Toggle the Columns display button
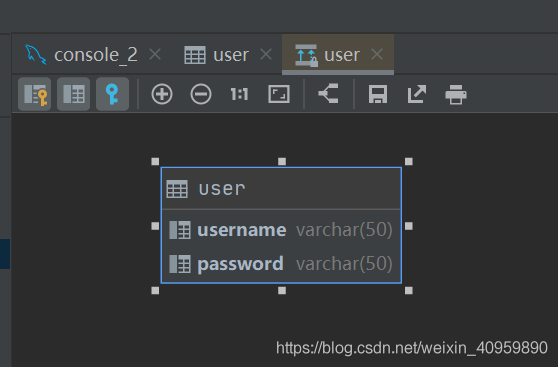The image size is (558, 367). click(73, 94)
